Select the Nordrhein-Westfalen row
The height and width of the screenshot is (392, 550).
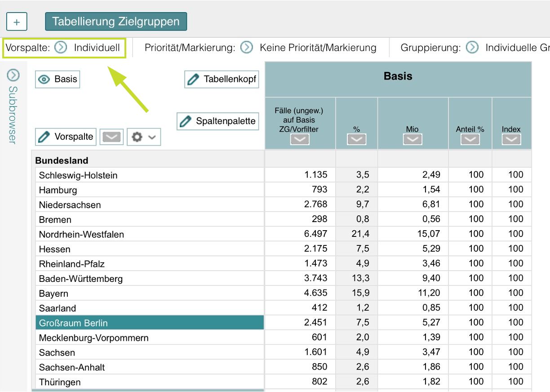click(149, 234)
